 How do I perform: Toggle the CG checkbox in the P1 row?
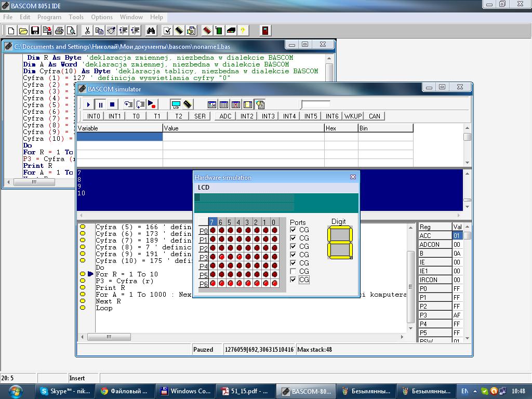[293, 238]
